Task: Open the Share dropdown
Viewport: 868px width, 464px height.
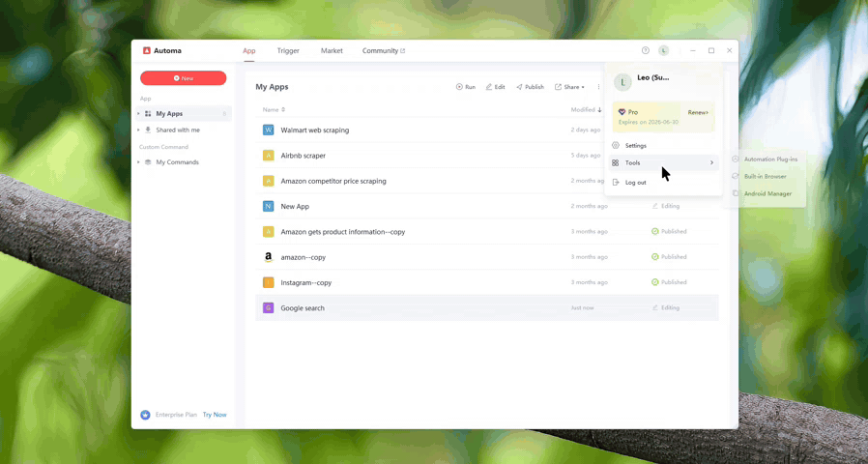Action: pos(569,87)
